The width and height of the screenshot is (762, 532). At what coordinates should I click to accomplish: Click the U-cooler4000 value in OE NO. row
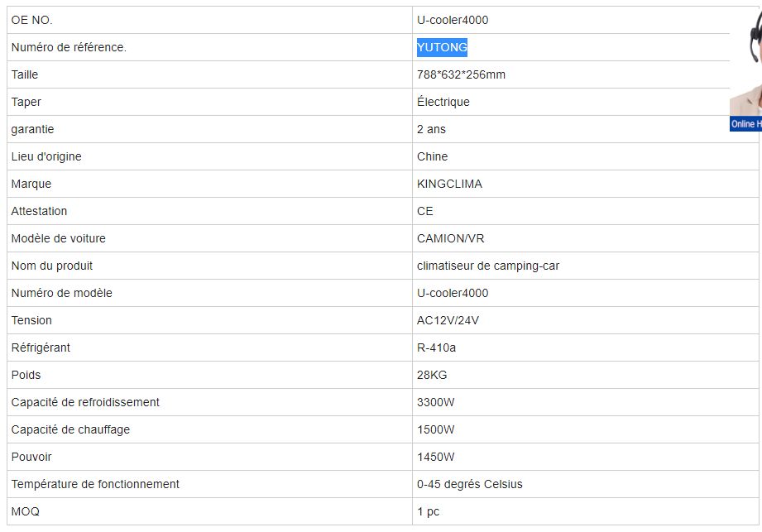[453, 20]
